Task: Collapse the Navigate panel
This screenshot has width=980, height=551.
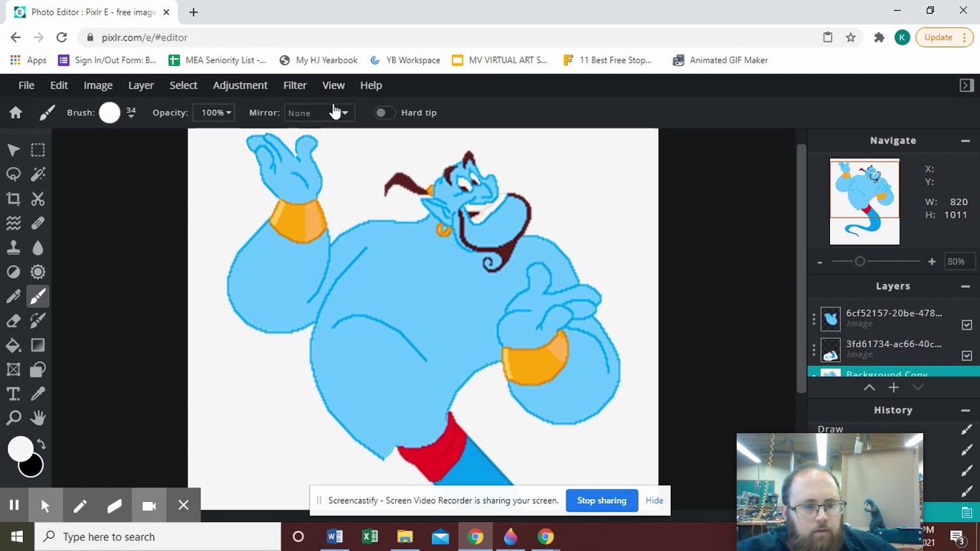Action: point(965,141)
